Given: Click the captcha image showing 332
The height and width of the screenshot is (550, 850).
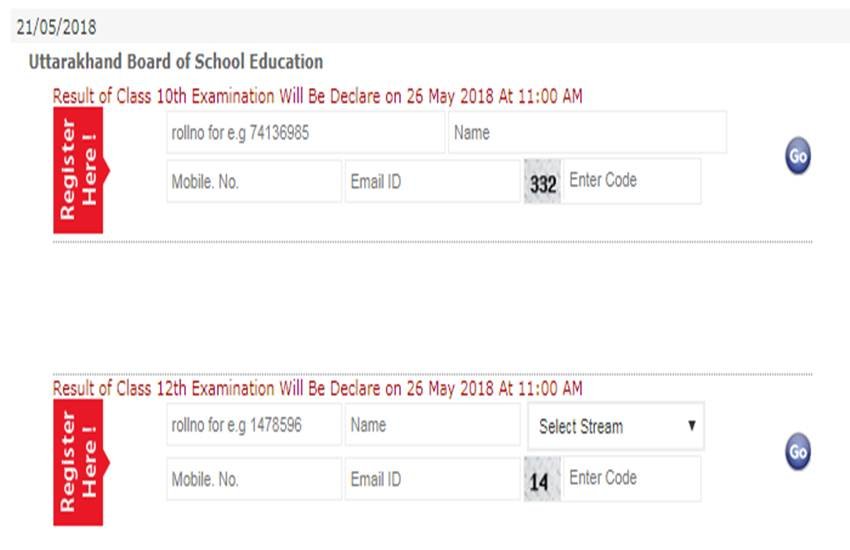Looking at the screenshot, I should click(x=542, y=182).
